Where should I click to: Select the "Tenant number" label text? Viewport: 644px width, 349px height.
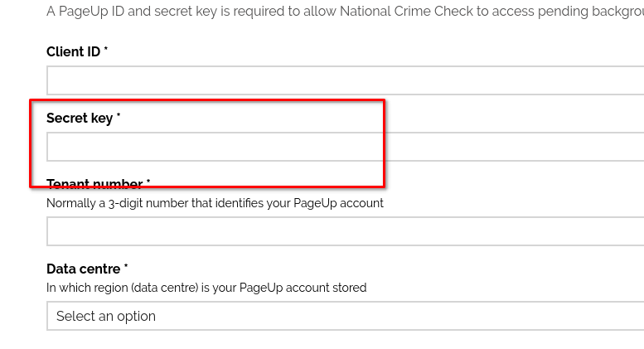tap(94, 184)
